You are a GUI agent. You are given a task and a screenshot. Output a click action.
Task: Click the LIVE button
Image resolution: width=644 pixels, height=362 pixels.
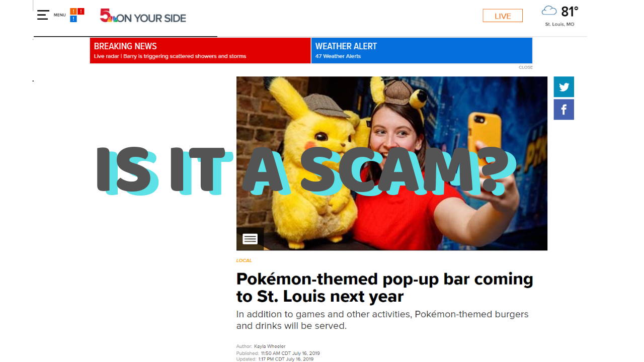point(503,16)
